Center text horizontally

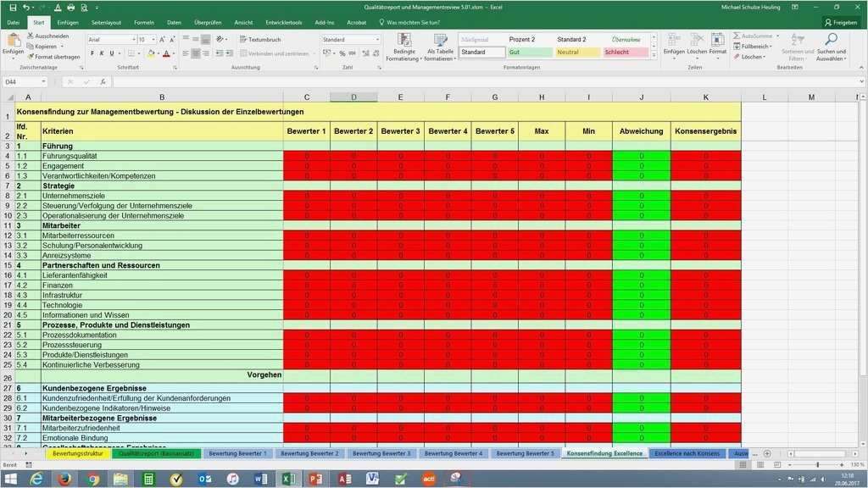(196, 53)
